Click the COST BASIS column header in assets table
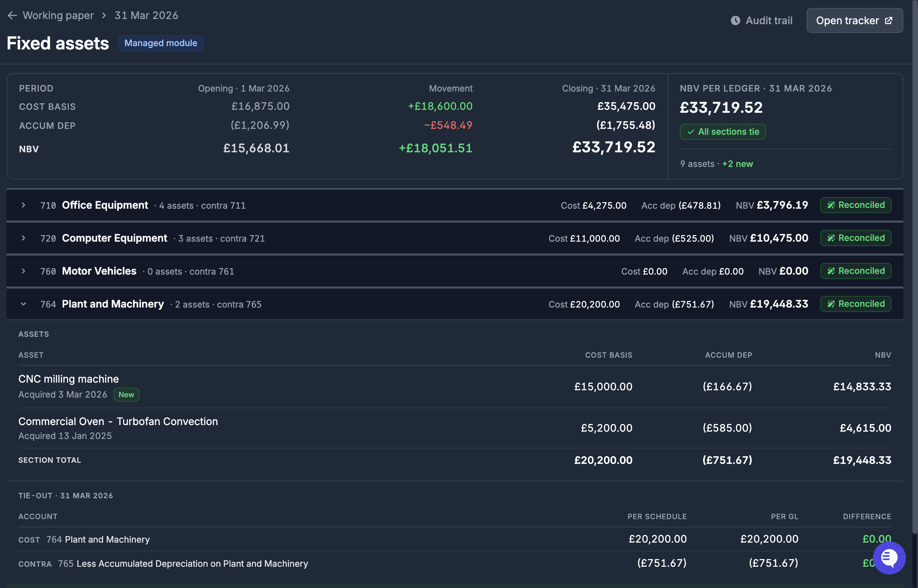 click(608, 355)
